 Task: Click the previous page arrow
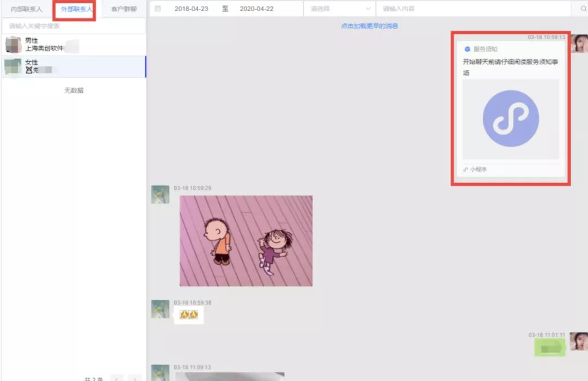[x=117, y=378]
